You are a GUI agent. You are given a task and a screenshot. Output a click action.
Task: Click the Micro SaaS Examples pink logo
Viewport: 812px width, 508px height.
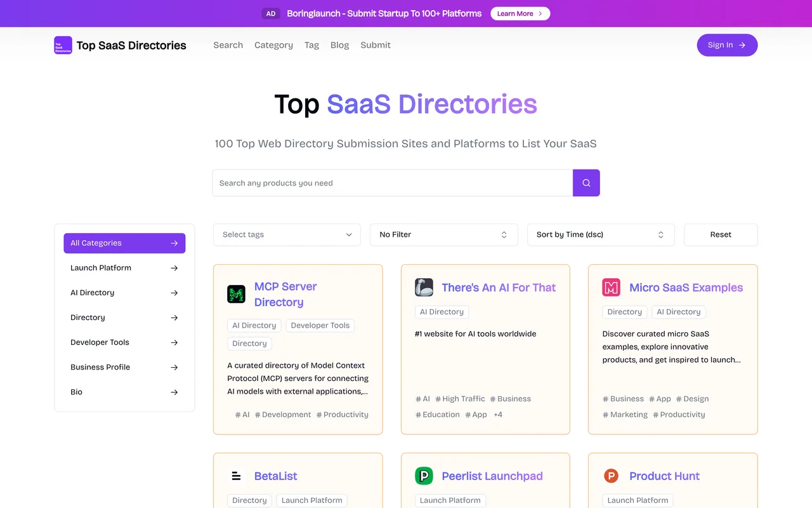coord(611,287)
